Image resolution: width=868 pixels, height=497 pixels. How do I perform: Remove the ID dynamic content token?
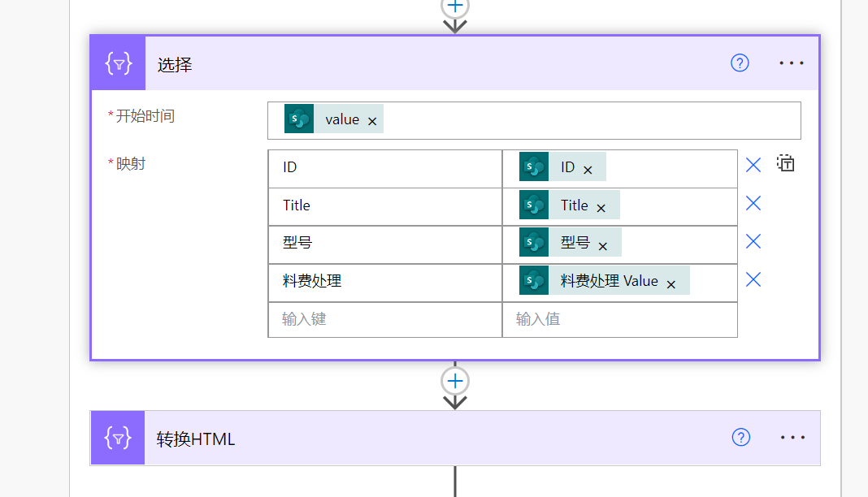588,170
